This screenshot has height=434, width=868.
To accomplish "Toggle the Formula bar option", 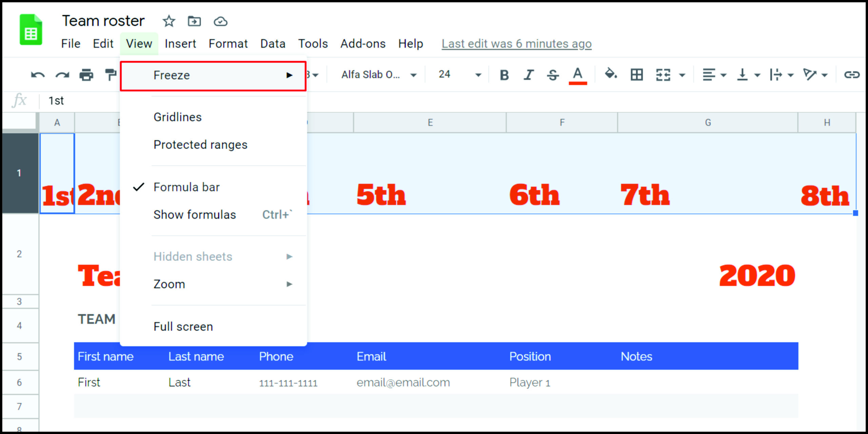I will pyautogui.click(x=186, y=187).
